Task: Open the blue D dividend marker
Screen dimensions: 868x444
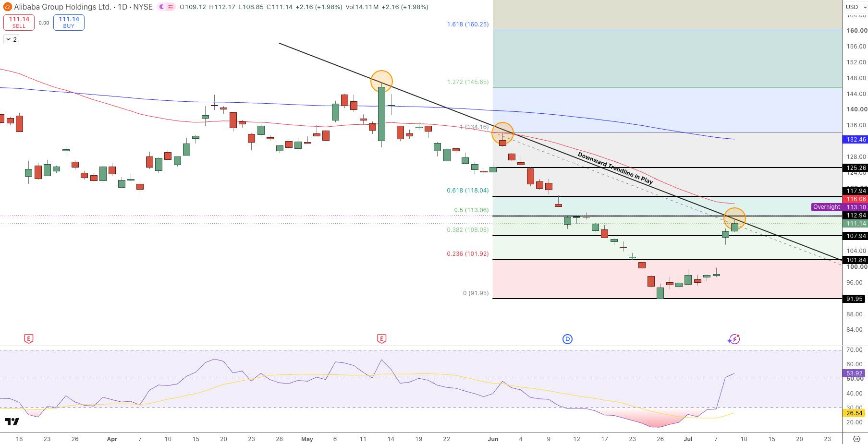Action: pos(567,339)
